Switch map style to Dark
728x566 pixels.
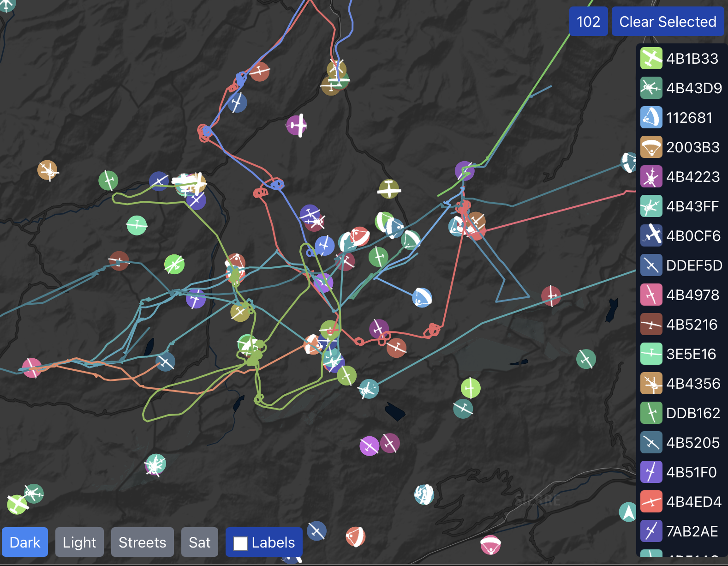coord(25,542)
